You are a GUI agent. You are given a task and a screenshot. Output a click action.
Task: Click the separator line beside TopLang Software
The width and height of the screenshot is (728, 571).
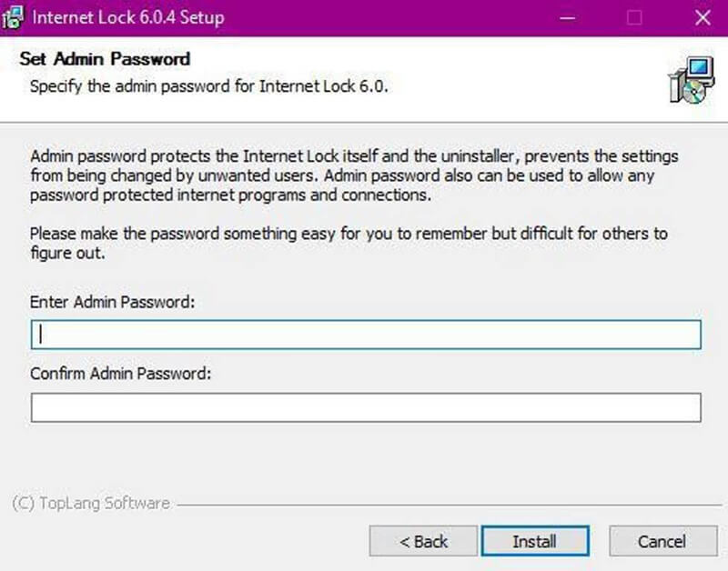pyautogui.click(x=449, y=505)
